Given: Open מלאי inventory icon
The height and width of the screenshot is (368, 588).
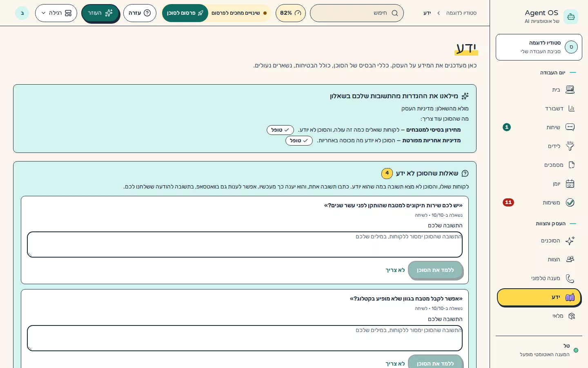Looking at the screenshot, I should point(571,316).
